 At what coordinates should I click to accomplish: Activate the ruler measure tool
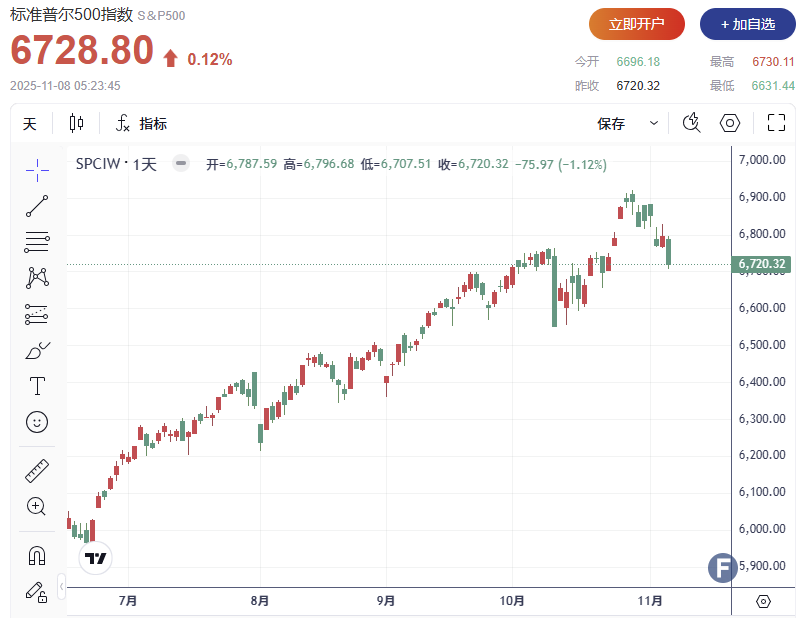coord(37,470)
